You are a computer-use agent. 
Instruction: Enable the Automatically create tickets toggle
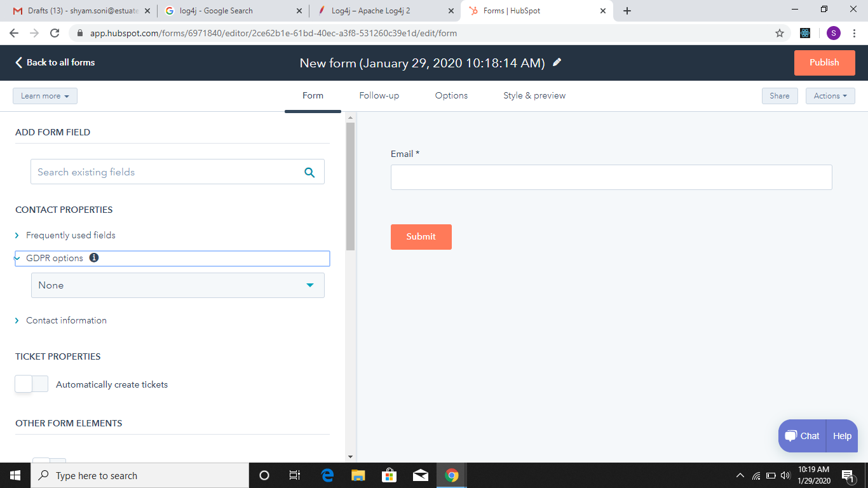click(x=31, y=384)
